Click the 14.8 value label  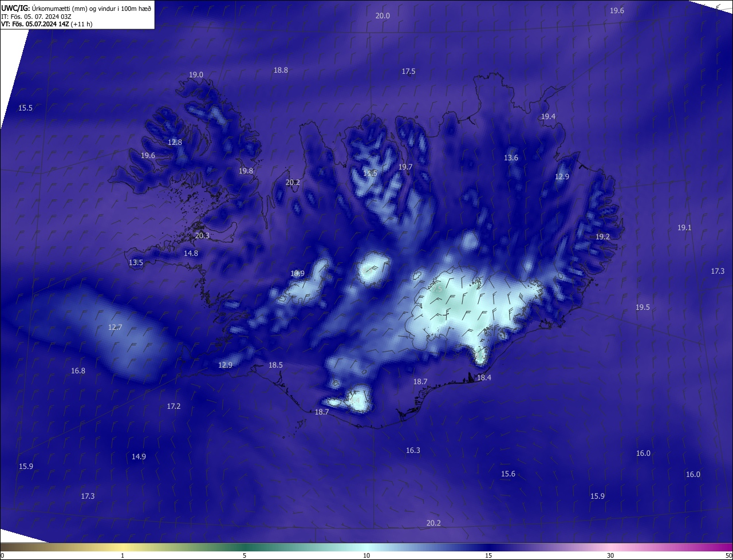pyautogui.click(x=191, y=254)
